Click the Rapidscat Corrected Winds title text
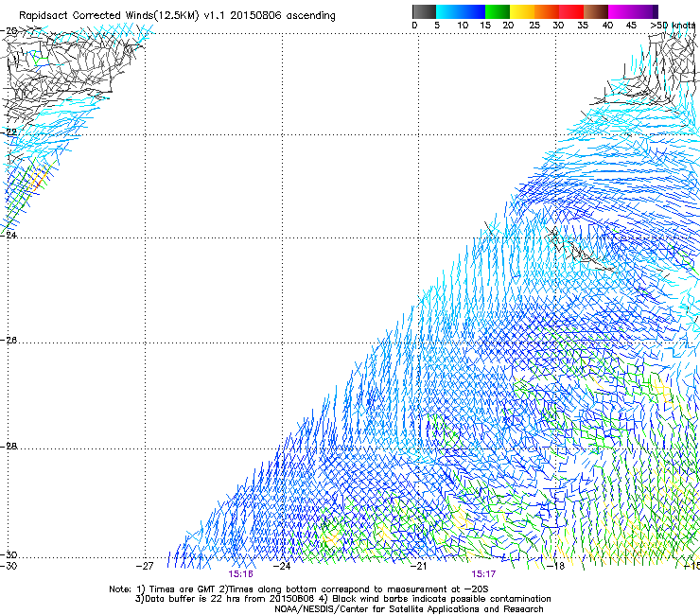The image size is (700, 615). coord(177,15)
